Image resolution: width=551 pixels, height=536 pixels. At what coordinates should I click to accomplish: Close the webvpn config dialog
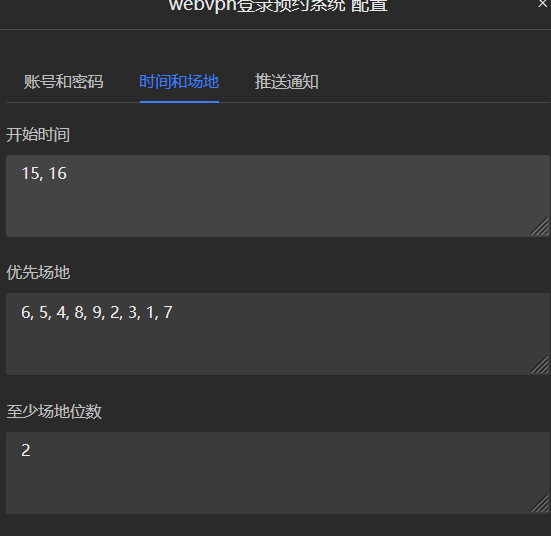click(x=543, y=4)
